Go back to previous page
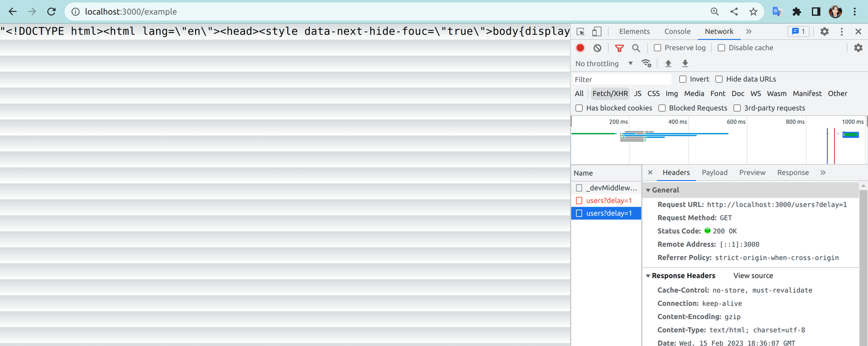 (x=13, y=12)
